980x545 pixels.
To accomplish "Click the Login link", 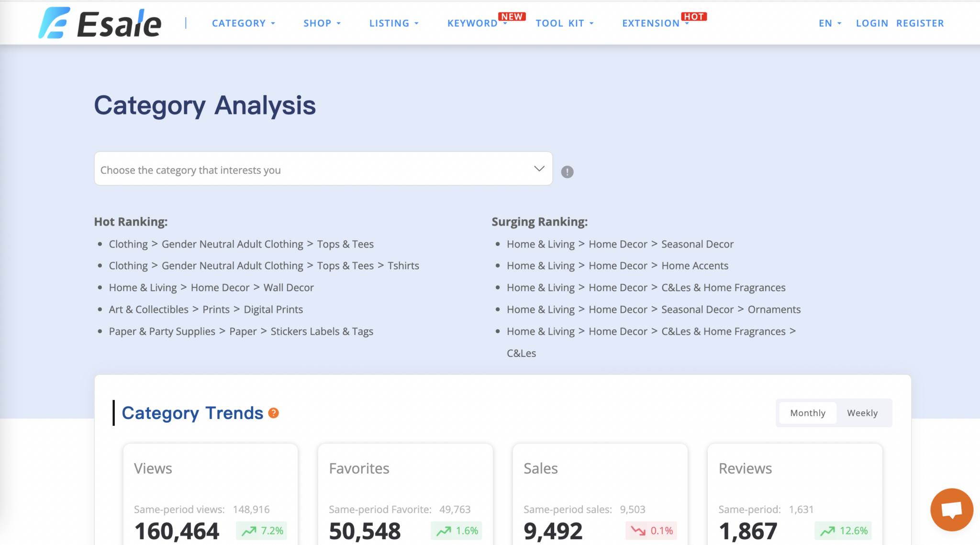I will point(872,23).
